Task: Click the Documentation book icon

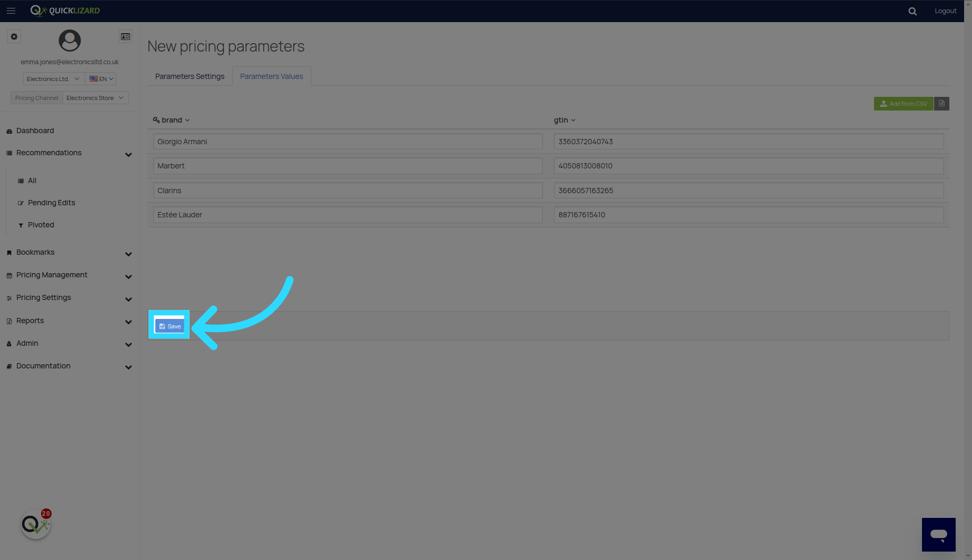Action: pyautogui.click(x=9, y=366)
